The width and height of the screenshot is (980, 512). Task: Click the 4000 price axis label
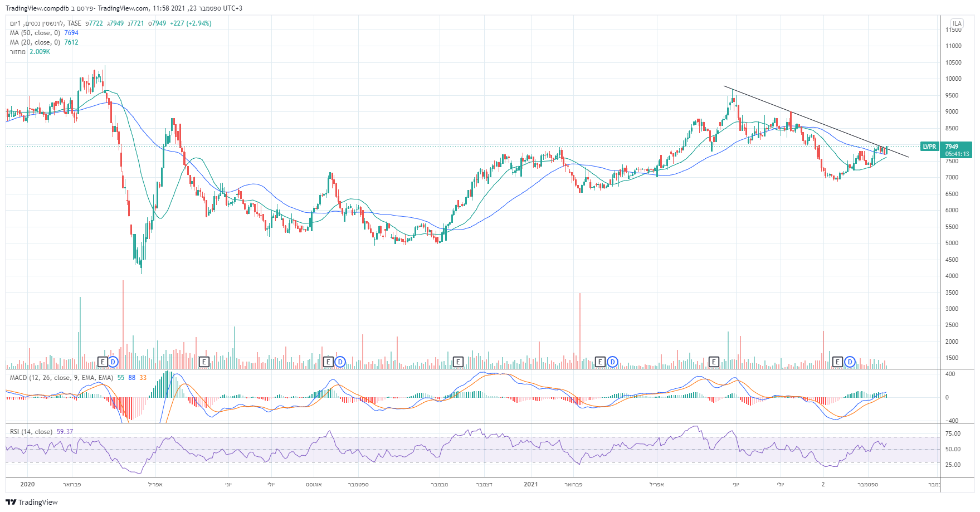[952, 276]
